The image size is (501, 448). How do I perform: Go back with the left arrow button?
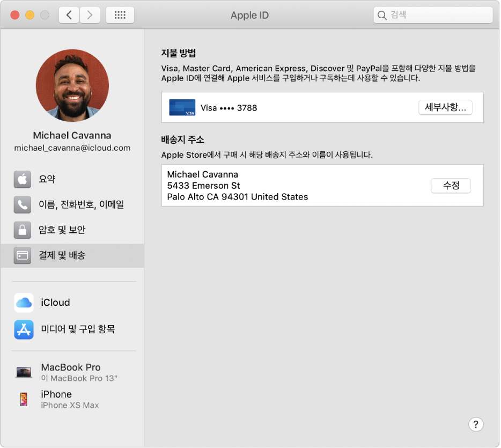coord(69,15)
